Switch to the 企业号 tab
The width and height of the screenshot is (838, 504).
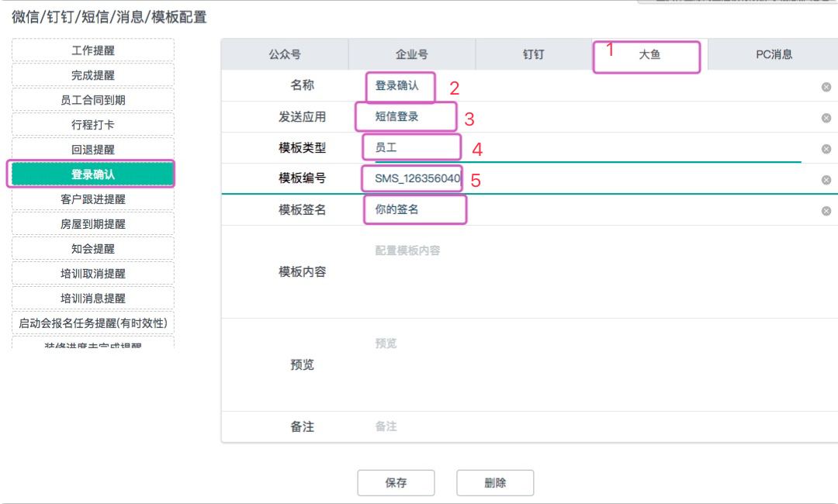point(411,54)
